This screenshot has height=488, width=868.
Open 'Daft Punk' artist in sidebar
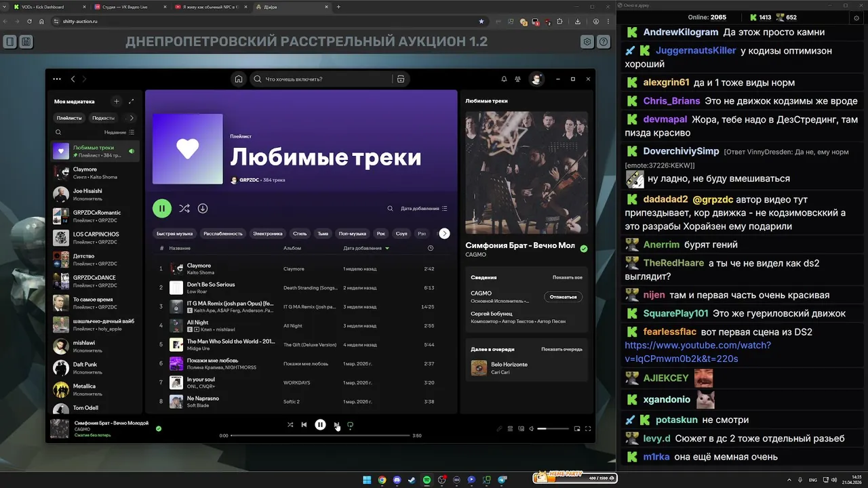[x=95, y=368]
